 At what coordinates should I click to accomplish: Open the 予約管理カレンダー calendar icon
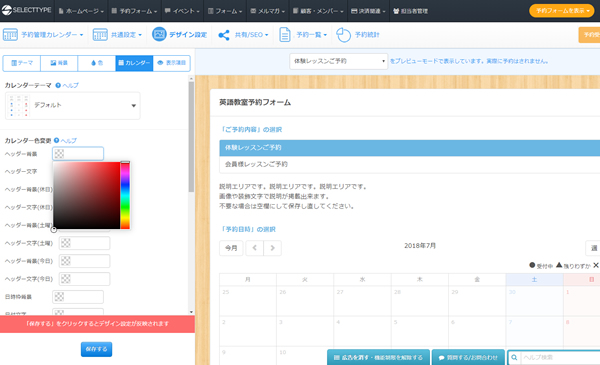[10, 34]
